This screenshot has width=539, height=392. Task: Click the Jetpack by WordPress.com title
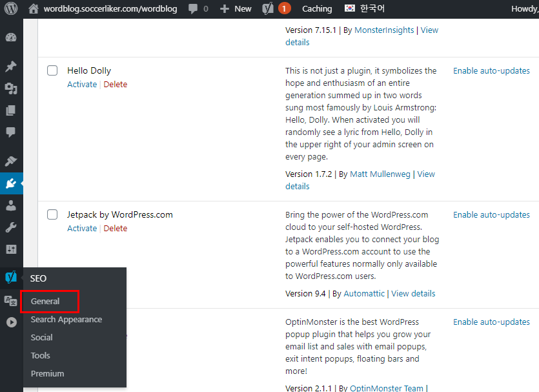pyautogui.click(x=120, y=214)
